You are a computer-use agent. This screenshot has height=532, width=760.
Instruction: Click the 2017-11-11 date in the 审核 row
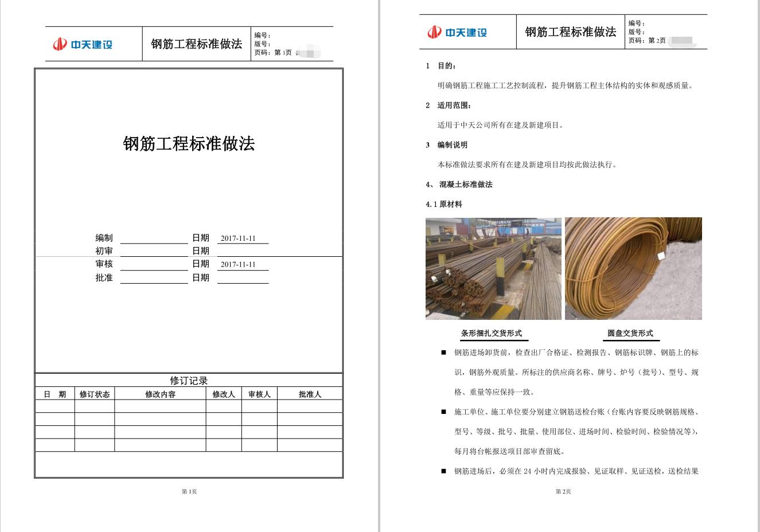(x=238, y=264)
